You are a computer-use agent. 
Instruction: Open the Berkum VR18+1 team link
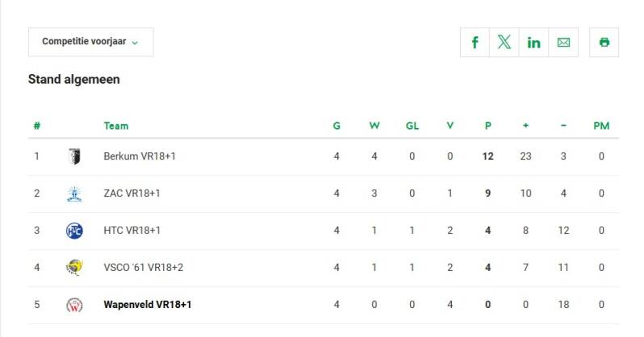pos(140,156)
